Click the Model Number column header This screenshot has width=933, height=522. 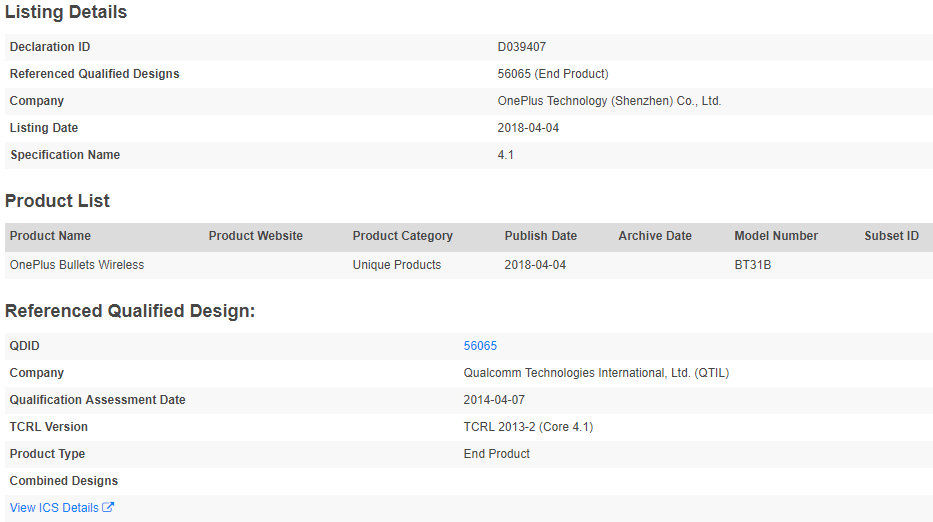tap(776, 236)
